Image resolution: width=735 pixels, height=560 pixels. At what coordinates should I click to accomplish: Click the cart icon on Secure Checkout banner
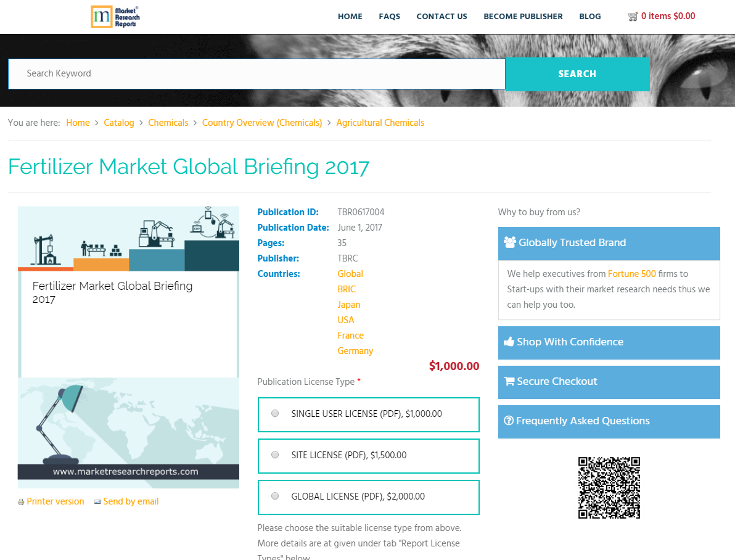pyautogui.click(x=509, y=381)
